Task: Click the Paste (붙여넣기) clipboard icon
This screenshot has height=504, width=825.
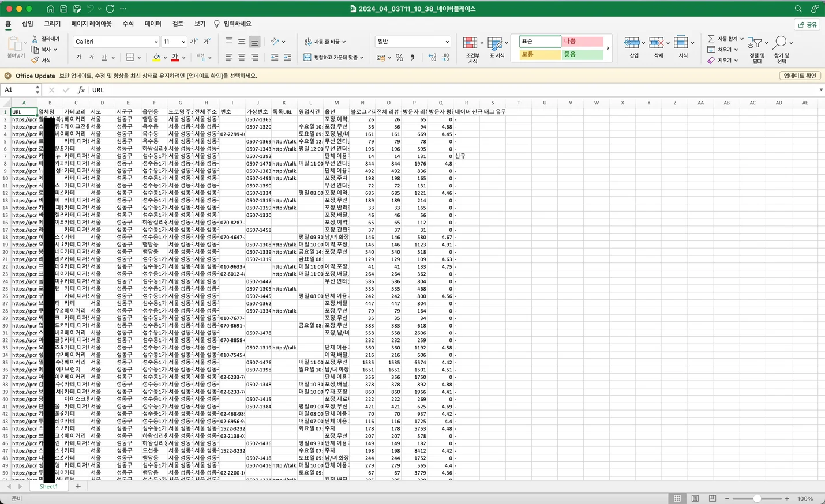Action: click(16, 44)
